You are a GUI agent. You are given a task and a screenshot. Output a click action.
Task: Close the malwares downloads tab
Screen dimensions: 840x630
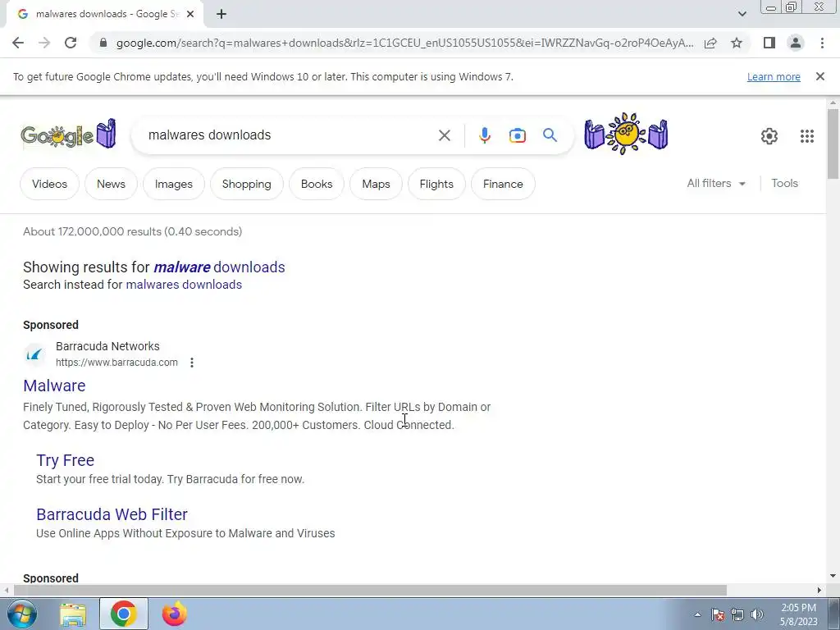[190, 14]
